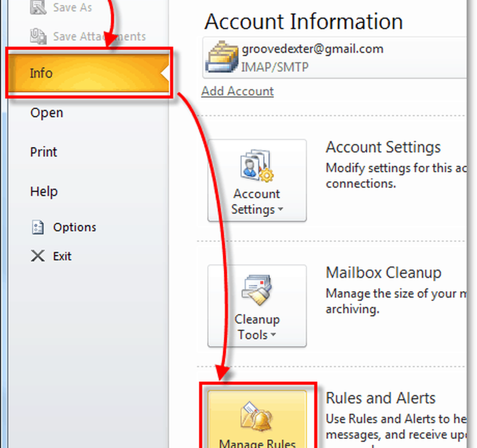This screenshot has width=477, height=448.
Task: Click the Options icon in the sidebar
Action: coord(38,228)
